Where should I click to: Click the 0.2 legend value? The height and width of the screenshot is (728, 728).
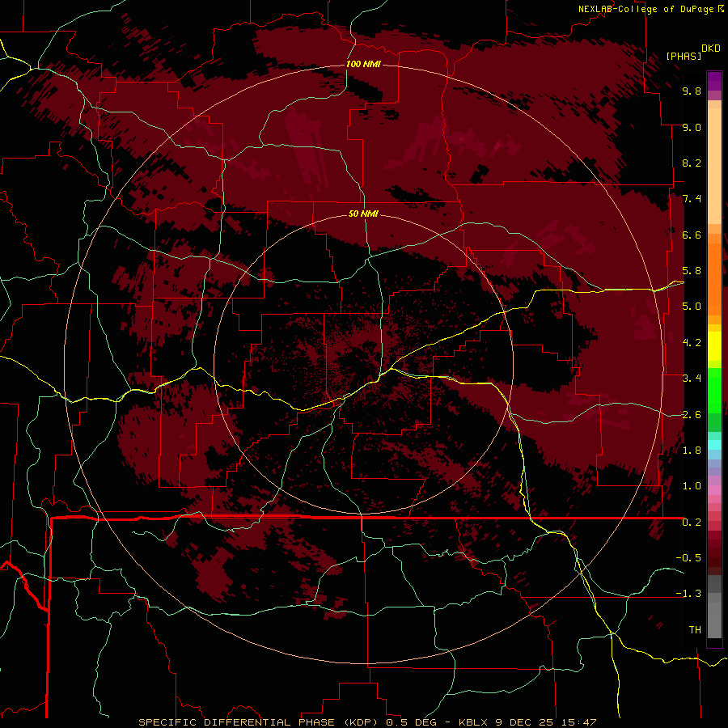692,523
